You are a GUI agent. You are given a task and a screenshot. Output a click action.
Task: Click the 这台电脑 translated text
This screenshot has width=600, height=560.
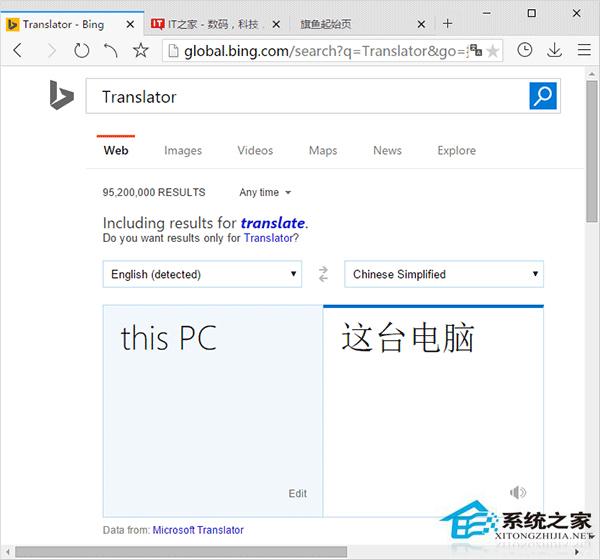click(408, 338)
